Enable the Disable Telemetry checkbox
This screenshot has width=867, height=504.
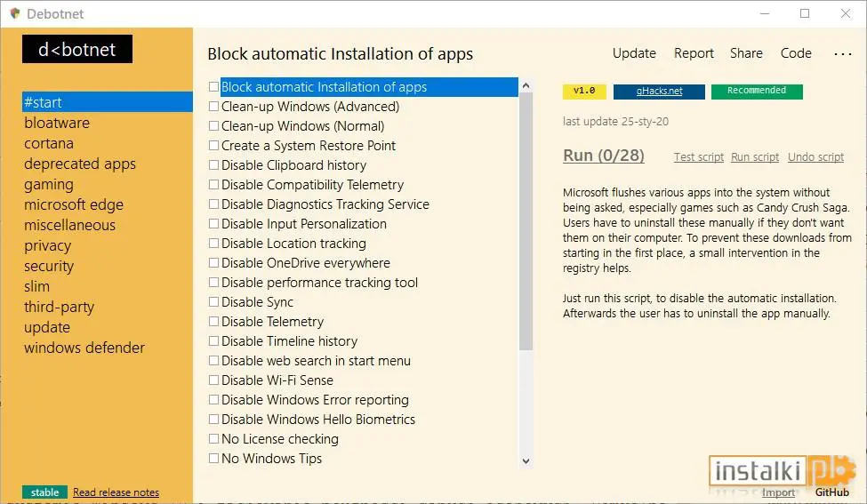point(213,322)
